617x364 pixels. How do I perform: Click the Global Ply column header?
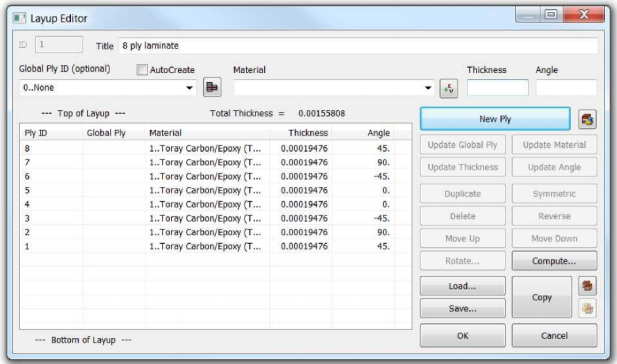point(114,133)
